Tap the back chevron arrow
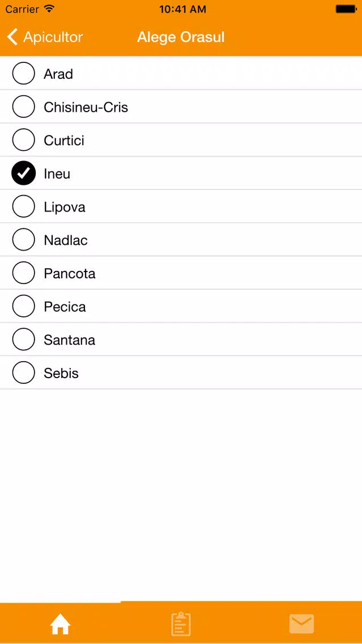Screen dimensions: 362x644 click(x=12, y=37)
